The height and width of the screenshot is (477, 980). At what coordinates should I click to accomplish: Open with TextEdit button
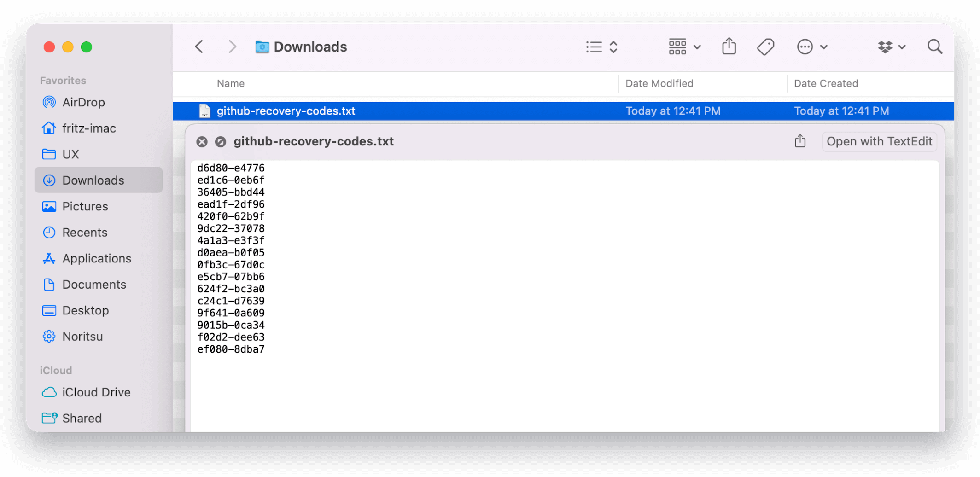879,141
